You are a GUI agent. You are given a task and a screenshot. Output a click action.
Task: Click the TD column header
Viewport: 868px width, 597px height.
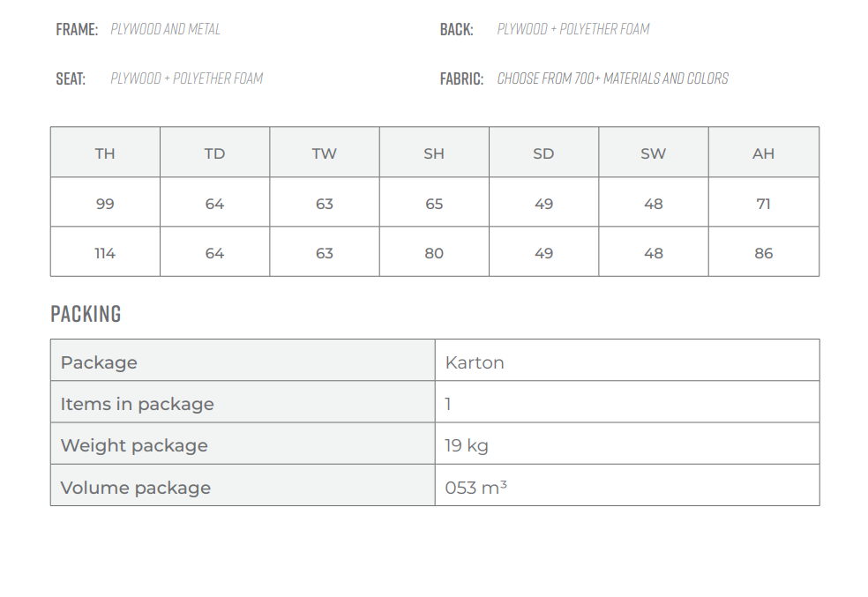(x=214, y=153)
